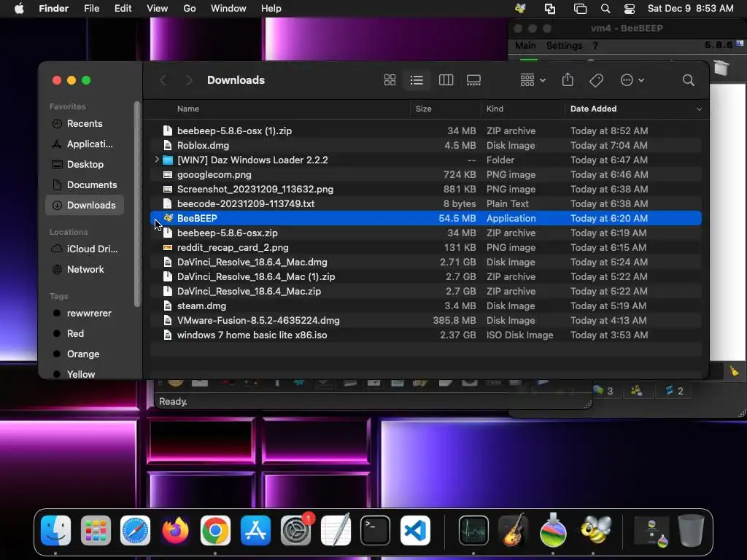Open Control Center in the menu bar
The image size is (747, 560).
630,9
